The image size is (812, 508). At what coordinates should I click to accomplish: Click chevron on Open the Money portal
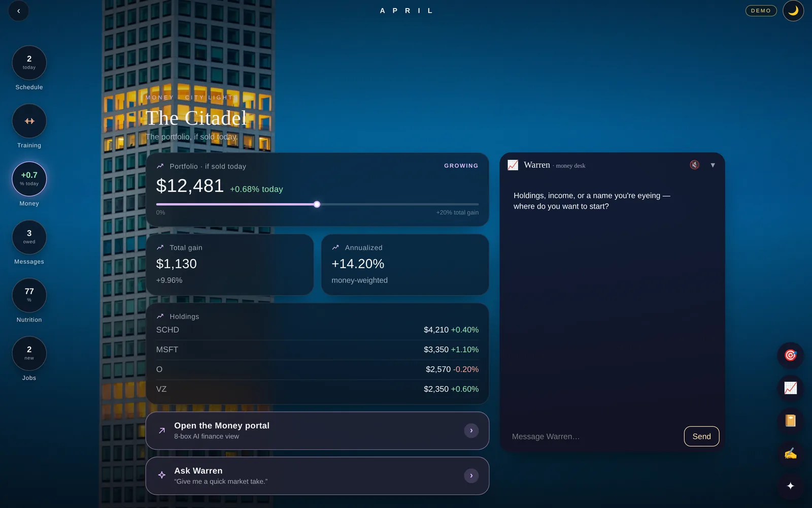[471, 431]
